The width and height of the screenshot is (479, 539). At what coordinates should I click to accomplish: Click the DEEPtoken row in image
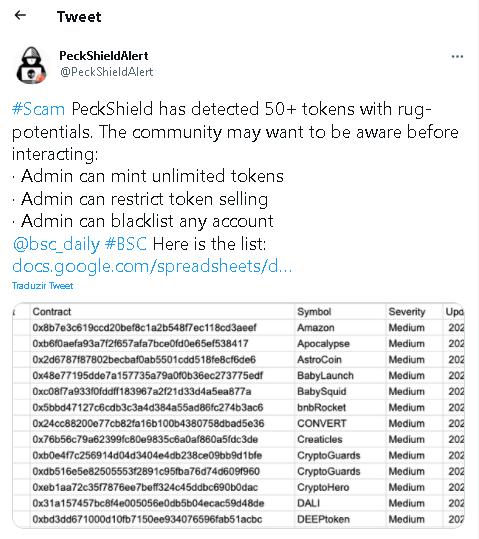pos(238,519)
